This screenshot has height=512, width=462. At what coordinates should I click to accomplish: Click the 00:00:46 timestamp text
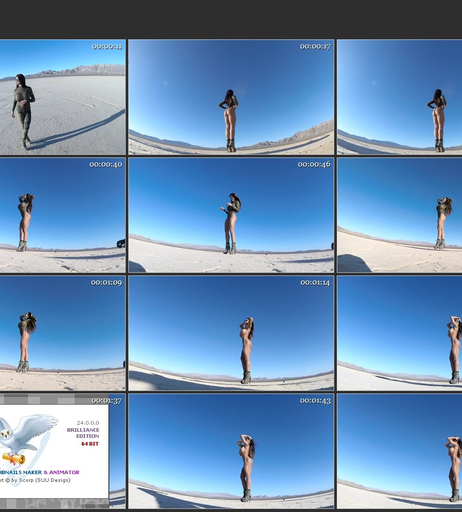[x=314, y=164]
